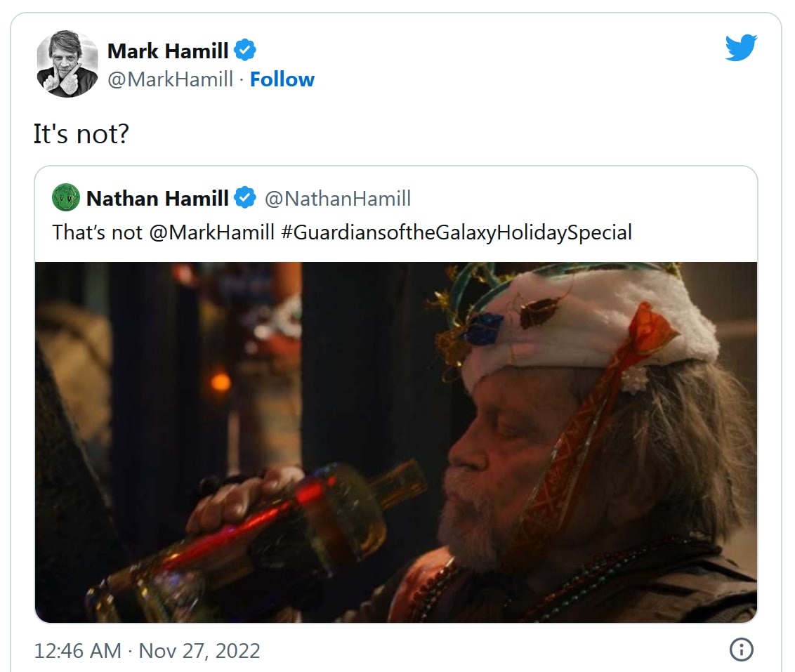This screenshot has width=795, height=672.
Task: Open the Mark Hamill display name link
Action: pyautogui.click(x=168, y=51)
